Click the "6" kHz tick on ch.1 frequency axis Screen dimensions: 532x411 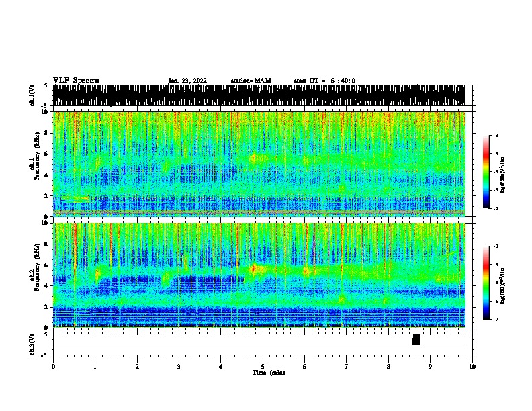pyautogui.click(x=46, y=154)
